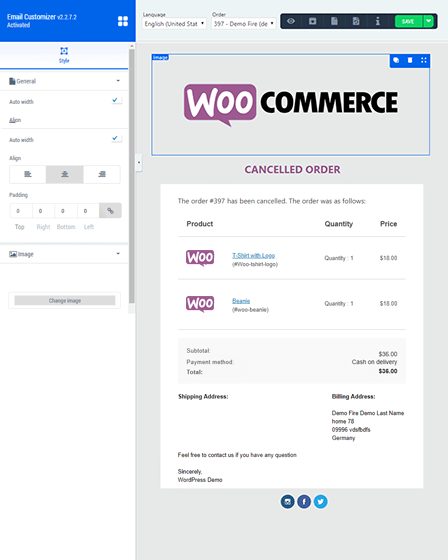Open the Language dropdown
The height and width of the screenshot is (560, 448).
pyautogui.click(x=174, y=24)
